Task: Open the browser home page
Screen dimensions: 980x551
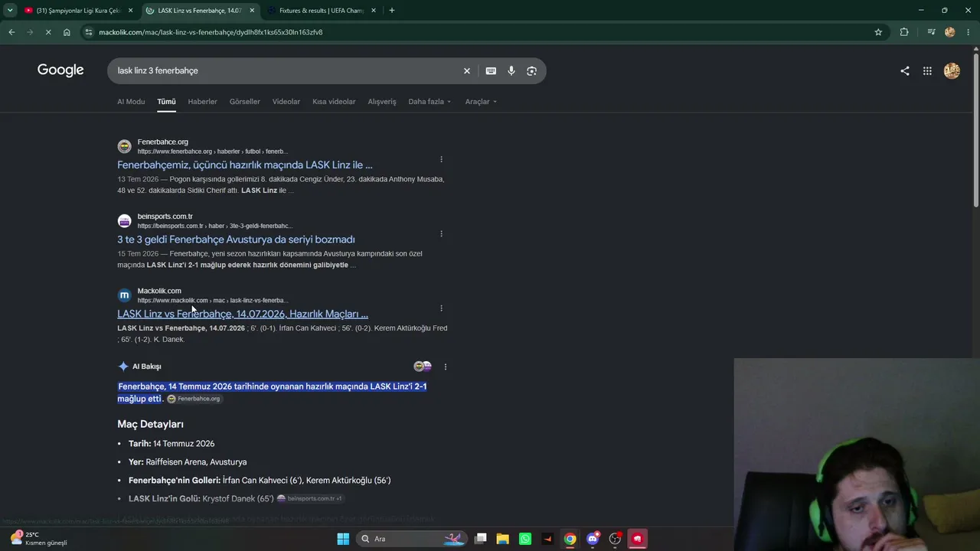Action: pos(67,32)
